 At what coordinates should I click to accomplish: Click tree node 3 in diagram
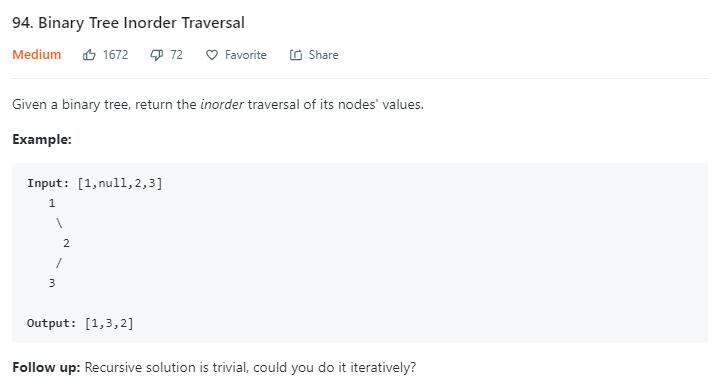[52, 283]
